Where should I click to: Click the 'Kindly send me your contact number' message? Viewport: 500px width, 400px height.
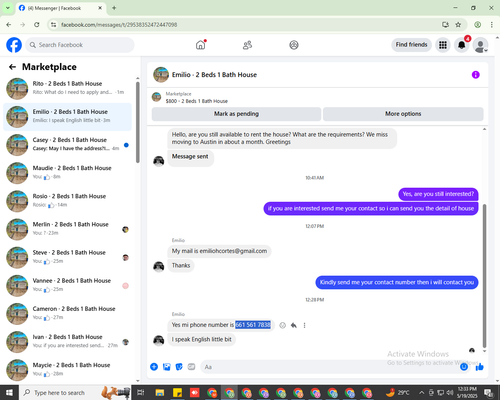tap(397, 282)
